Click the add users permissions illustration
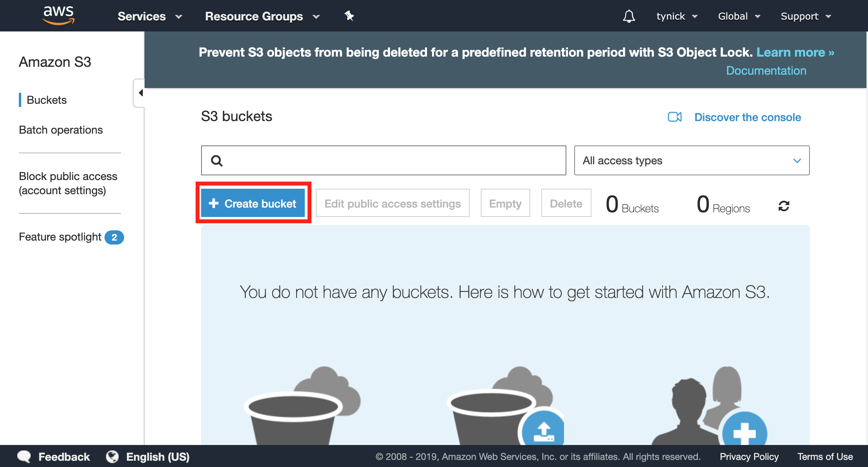Image resolution: width=868 pixels, height=467 pixels. click(x=709, y=406)
